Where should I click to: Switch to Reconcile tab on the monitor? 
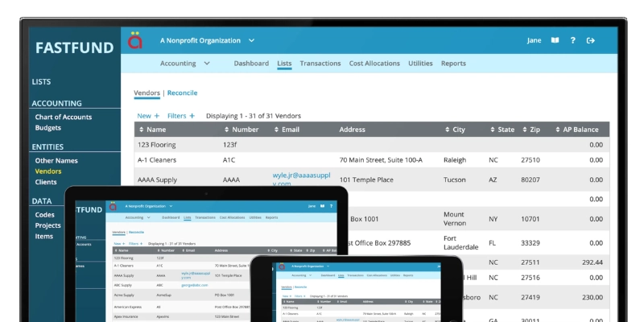(x=183, y=93)
